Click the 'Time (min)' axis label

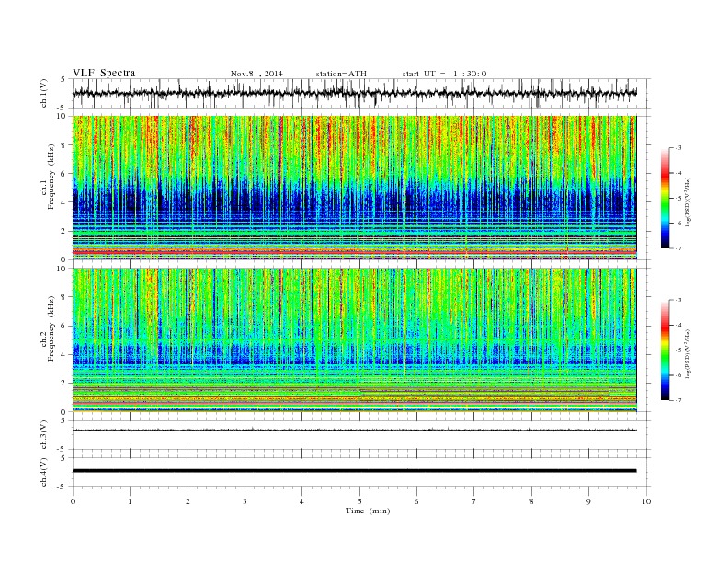coord(368,511)
